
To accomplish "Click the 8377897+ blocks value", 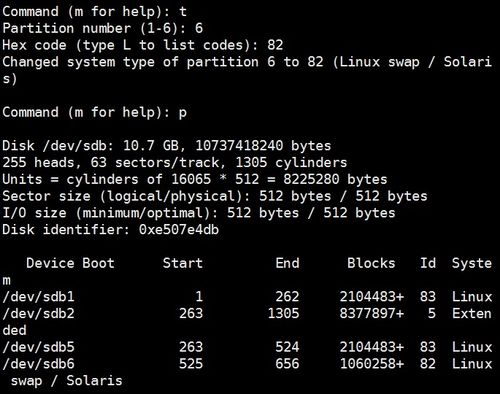I will point(372,313).
